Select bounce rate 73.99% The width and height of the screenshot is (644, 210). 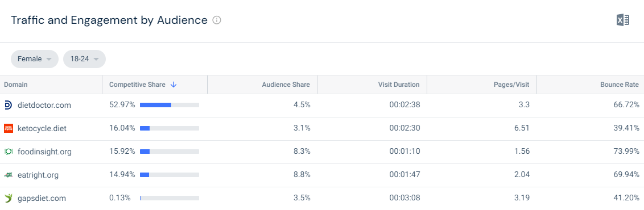click(x=626, y=152)
